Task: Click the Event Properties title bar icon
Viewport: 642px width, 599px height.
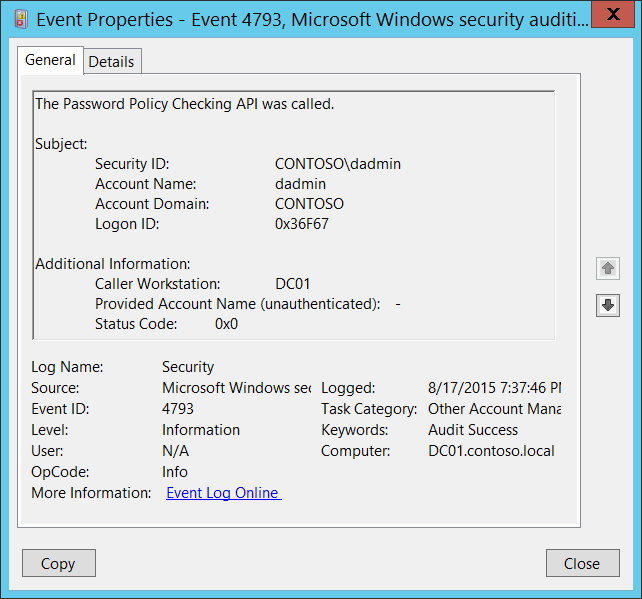Action: tap(19, 17)
